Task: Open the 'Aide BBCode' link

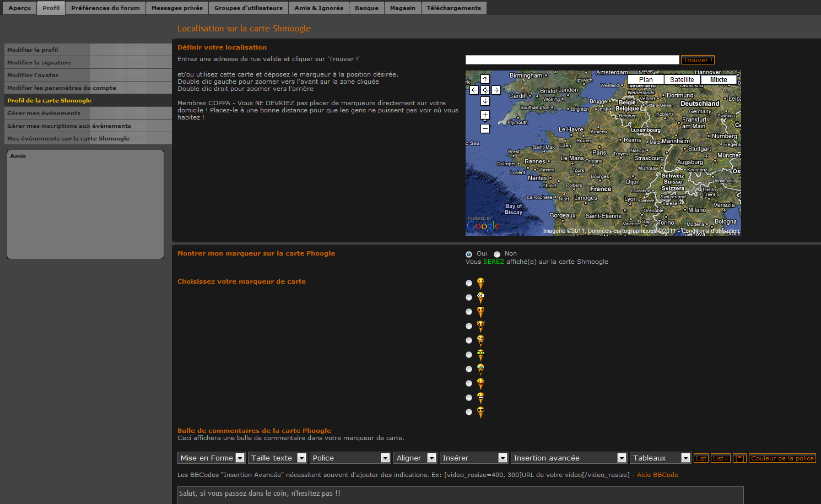Action: 657,475
